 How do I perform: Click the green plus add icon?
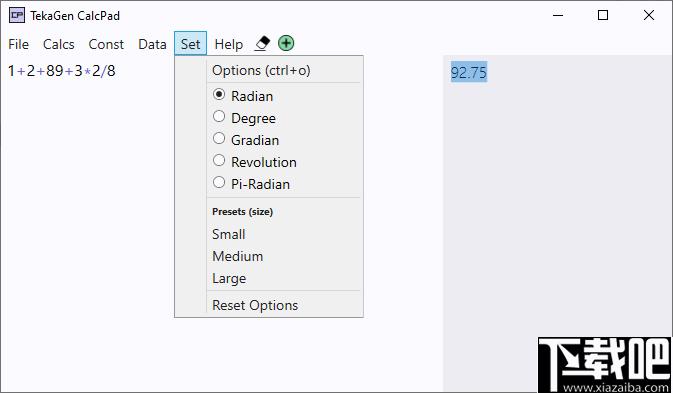286,43
